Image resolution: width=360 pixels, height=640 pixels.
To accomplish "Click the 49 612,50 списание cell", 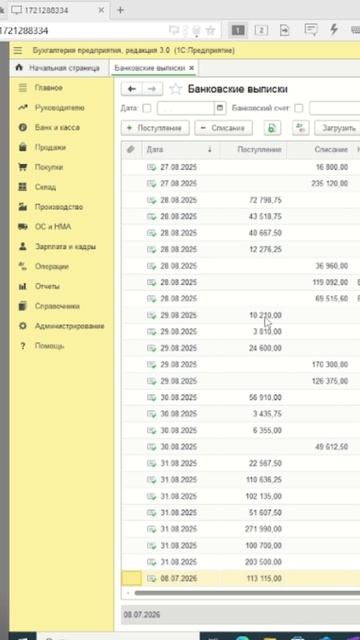I will click(x=331, y=447).
